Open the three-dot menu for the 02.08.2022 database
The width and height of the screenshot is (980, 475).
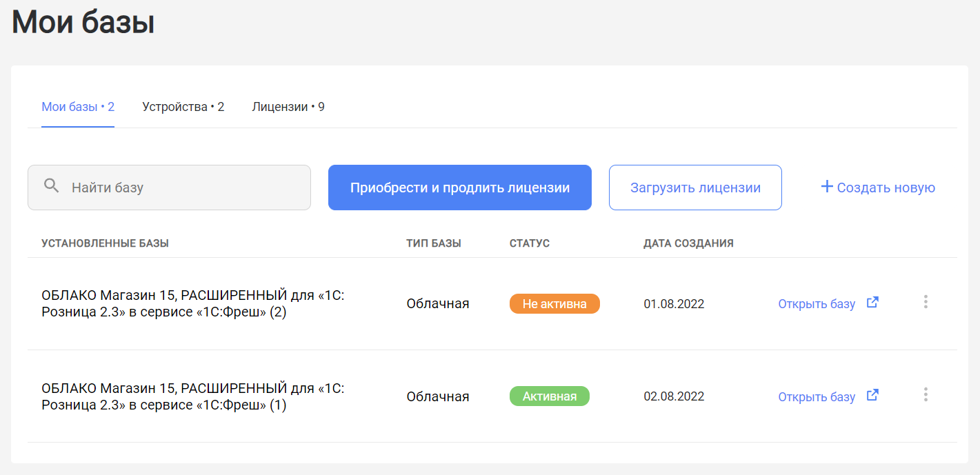pyautogui.click(x=926, y=394)
